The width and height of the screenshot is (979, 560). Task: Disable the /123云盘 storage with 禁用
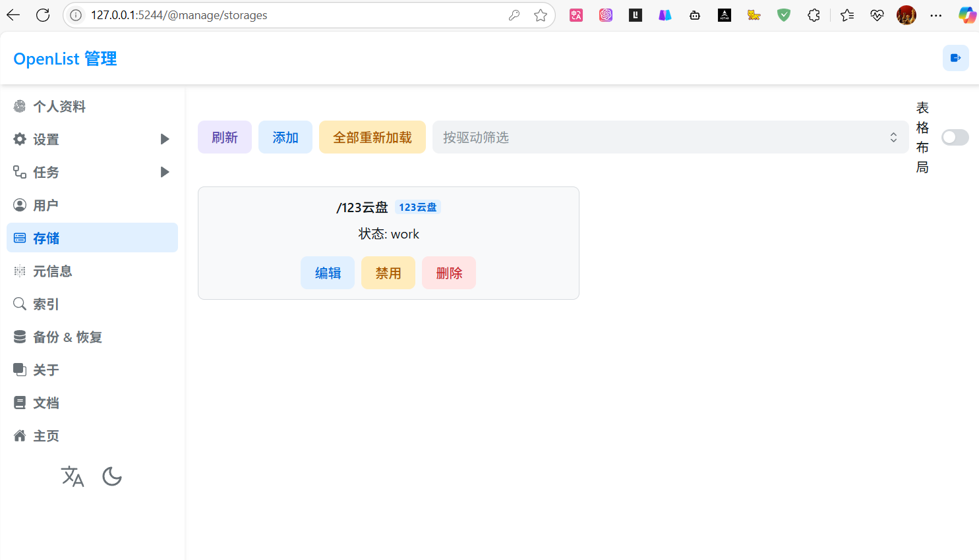[388, 273]
